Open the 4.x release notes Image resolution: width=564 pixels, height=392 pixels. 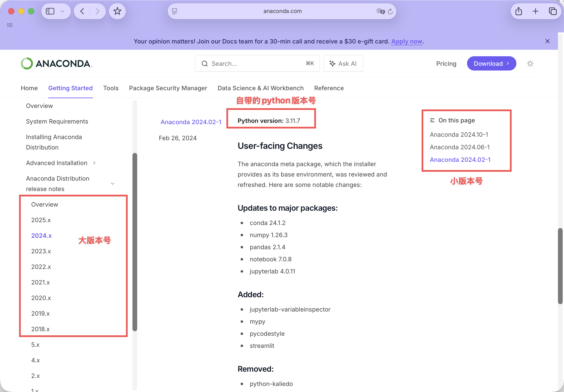pos(35,360)
